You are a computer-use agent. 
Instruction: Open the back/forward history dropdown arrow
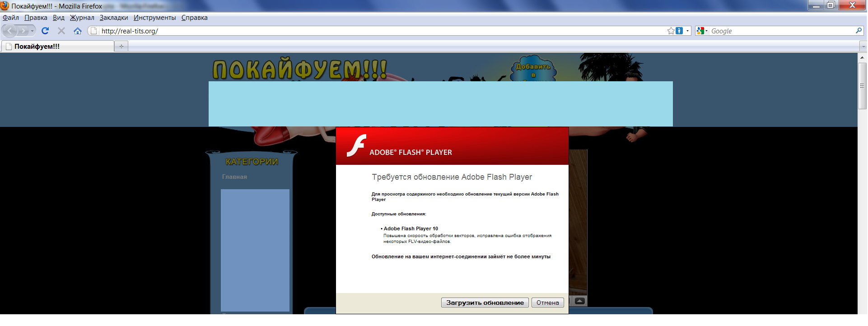tap(32, 31)
